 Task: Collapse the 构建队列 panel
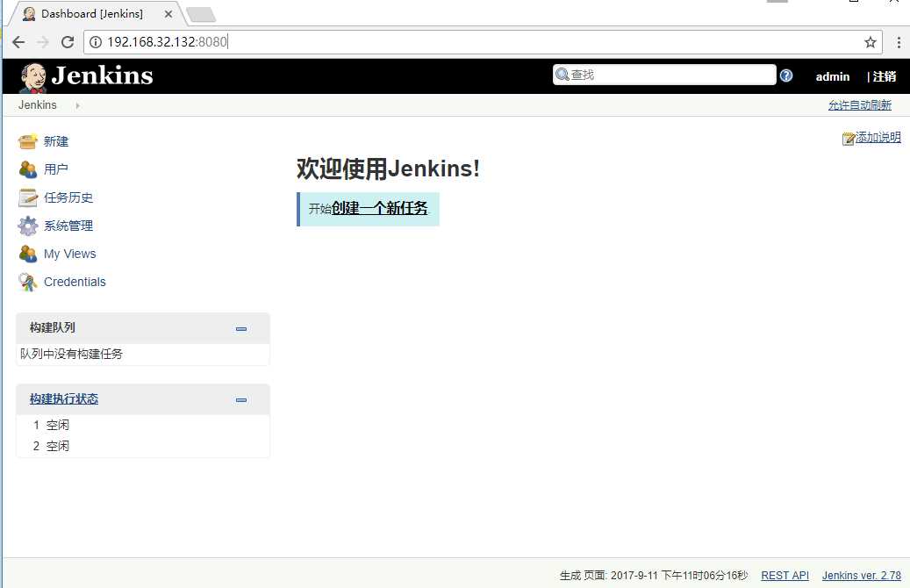[240, 328]
